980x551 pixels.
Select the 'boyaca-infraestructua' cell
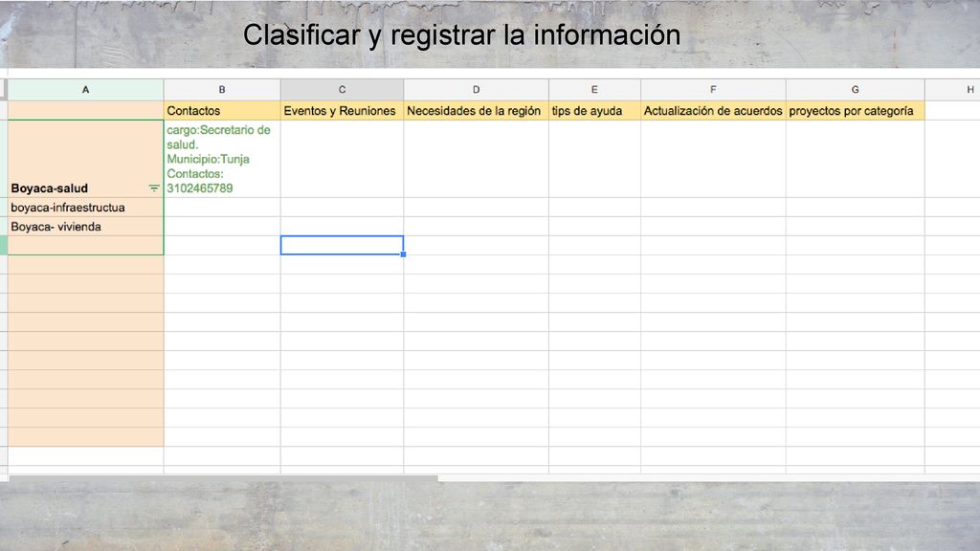pos(85,208)
